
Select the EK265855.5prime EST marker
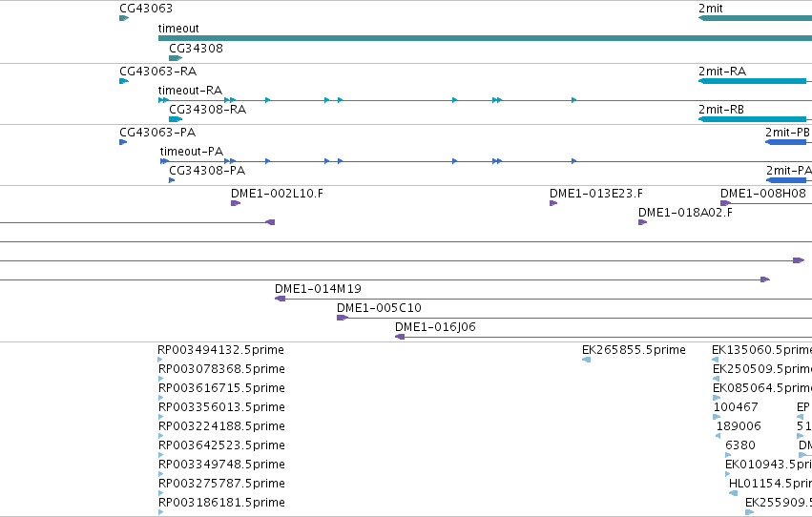pos(586,360)
